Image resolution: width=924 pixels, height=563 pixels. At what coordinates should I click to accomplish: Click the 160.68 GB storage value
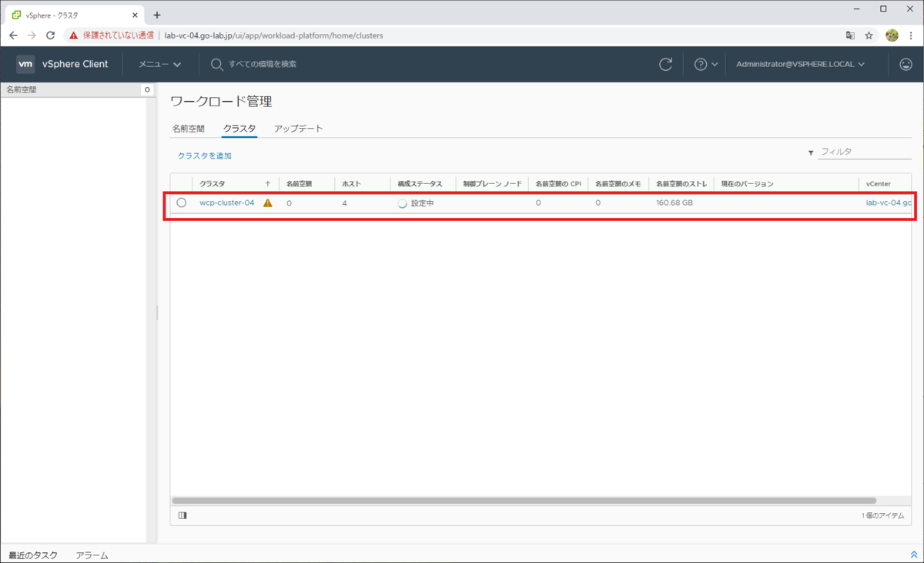pyautogui.click(x=675, y=203)
